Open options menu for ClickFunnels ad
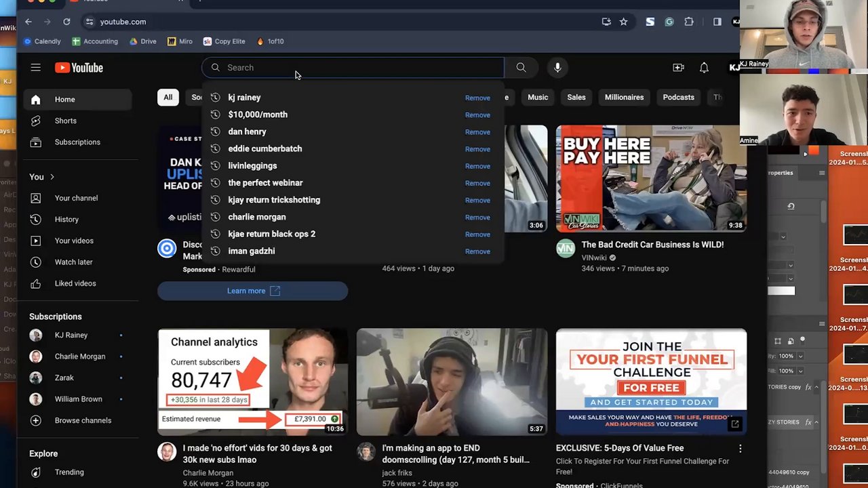 740,448
